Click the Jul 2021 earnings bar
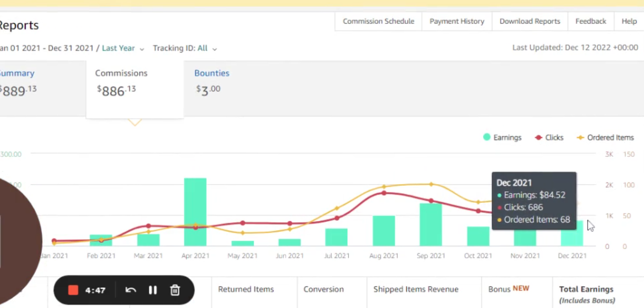The image size is (644, 308). [336, 237]
